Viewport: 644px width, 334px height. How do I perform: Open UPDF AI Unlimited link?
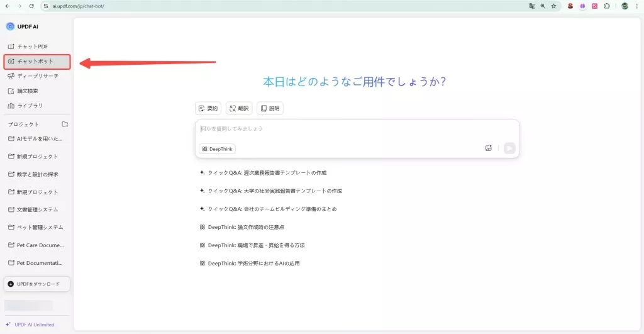point(30,325)
